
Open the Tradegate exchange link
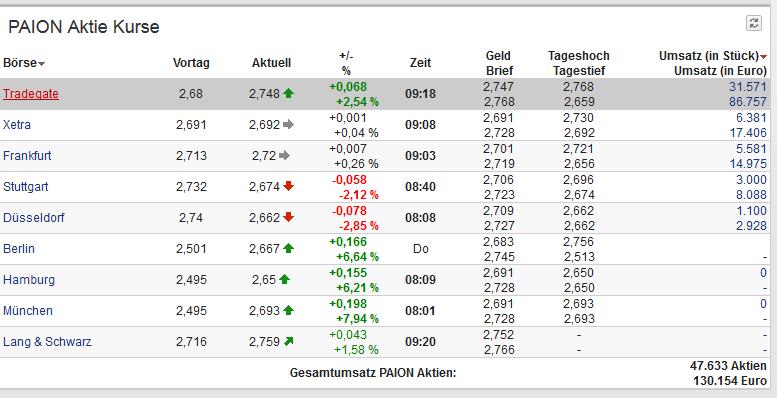(x=31, y=94)
